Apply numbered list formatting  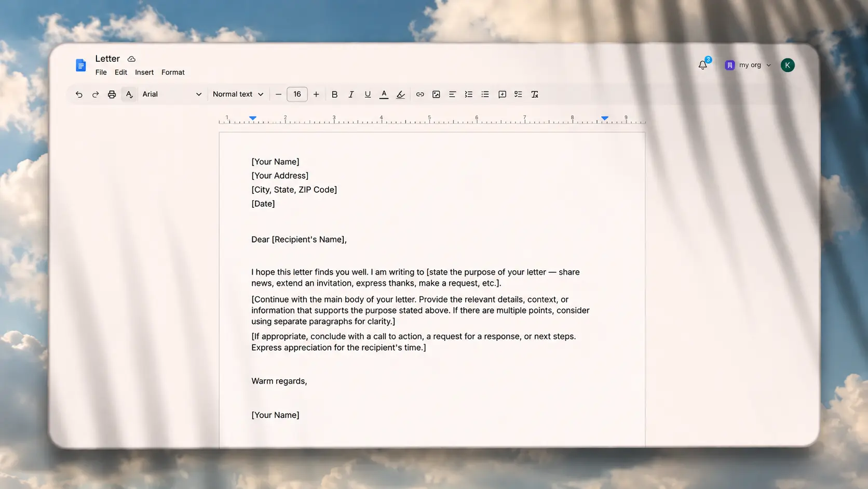coord(469,95)
